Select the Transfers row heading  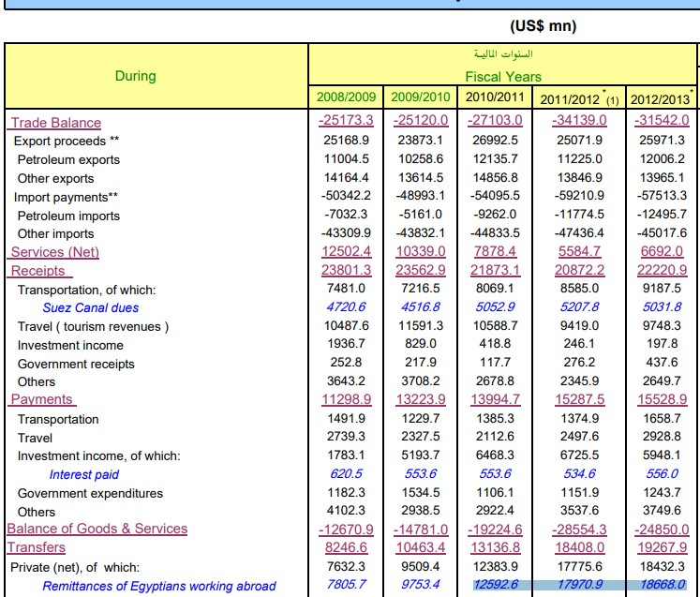(x=37, y=547)
